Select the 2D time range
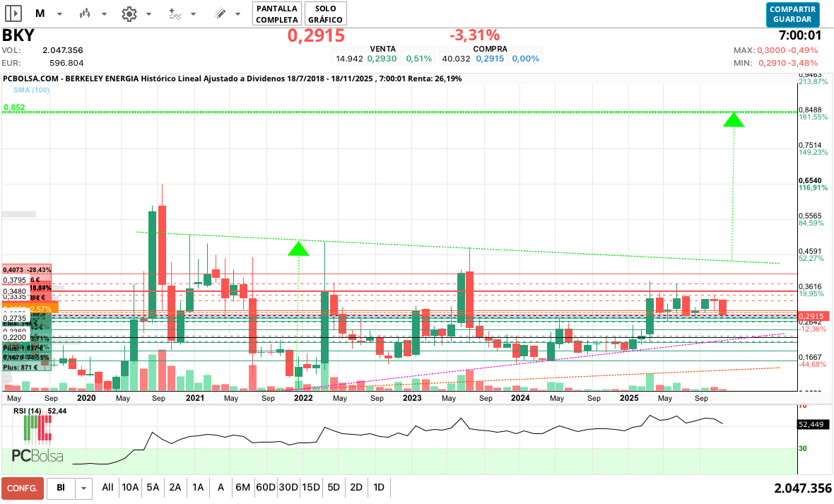This screenshot has width=834, height=504. point(356,487)
